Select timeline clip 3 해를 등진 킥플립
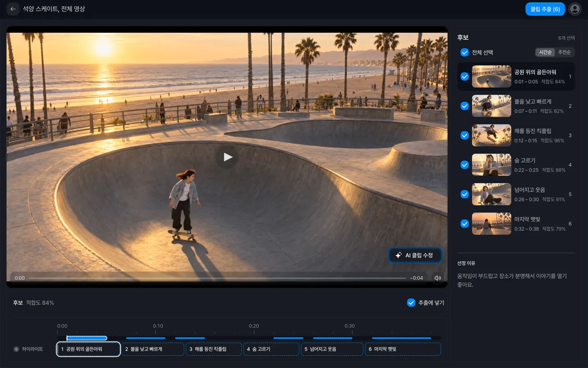This screenshot has width=588, height=368. click(214, 349)
